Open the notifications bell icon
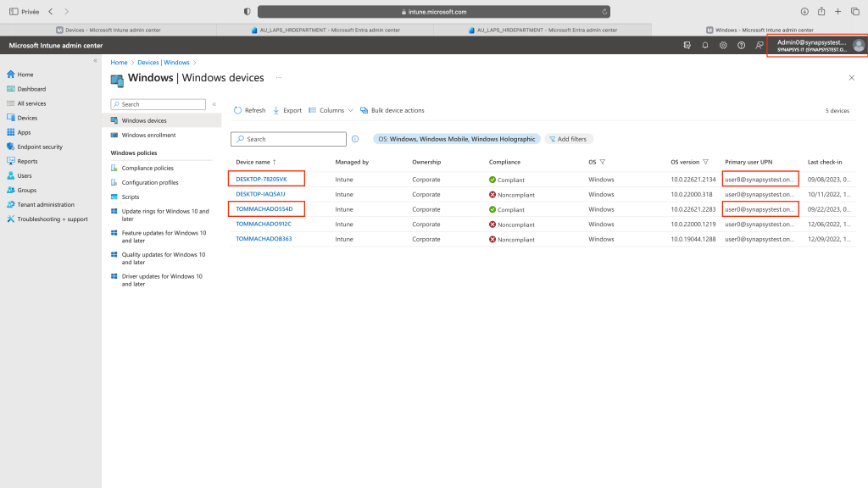Image resolution: width=868 pixels, height=488 pixels. pos(705,45)
